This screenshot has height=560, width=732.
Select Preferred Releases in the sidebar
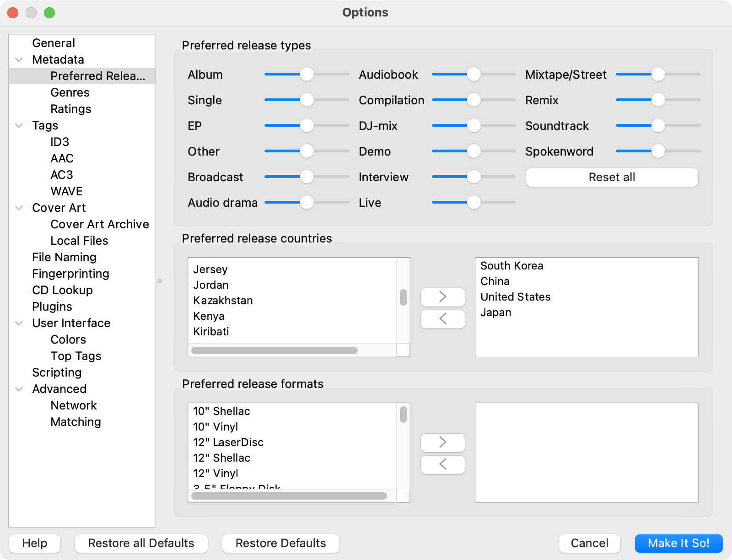tap(98, 76)
